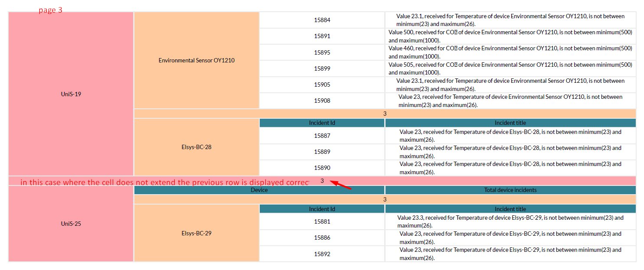Click the count 3 under Environmental Sensor OY1210
This screenshot has height=270, width=644.
coord(385,114)
